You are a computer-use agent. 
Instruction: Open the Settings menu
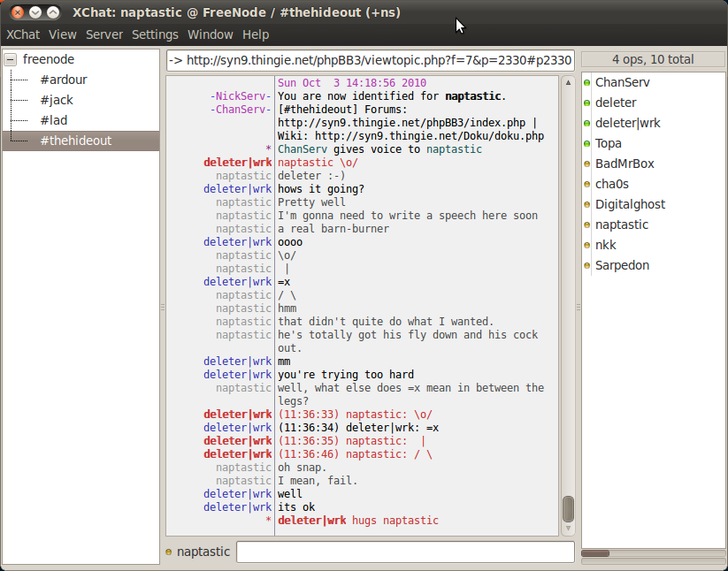point(155,34)
